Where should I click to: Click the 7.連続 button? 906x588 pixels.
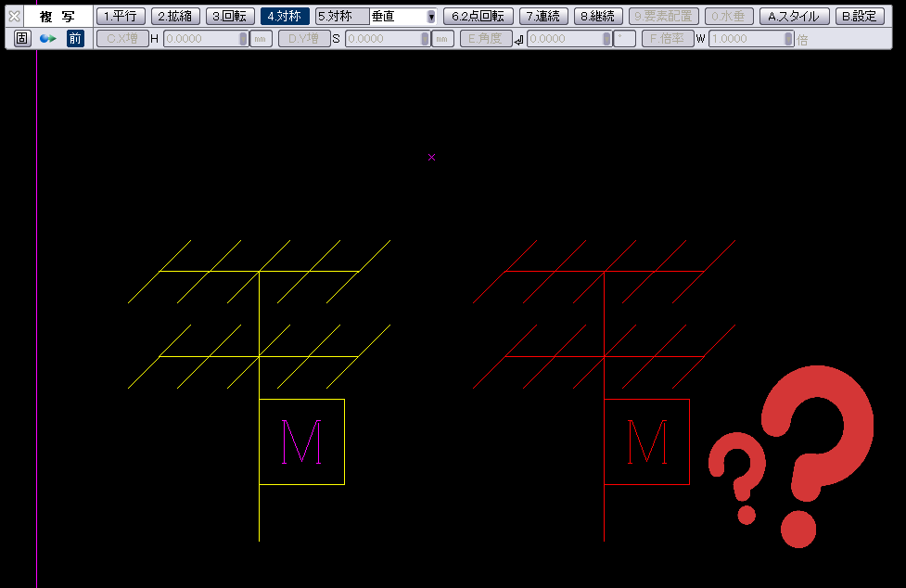(542, 16)
